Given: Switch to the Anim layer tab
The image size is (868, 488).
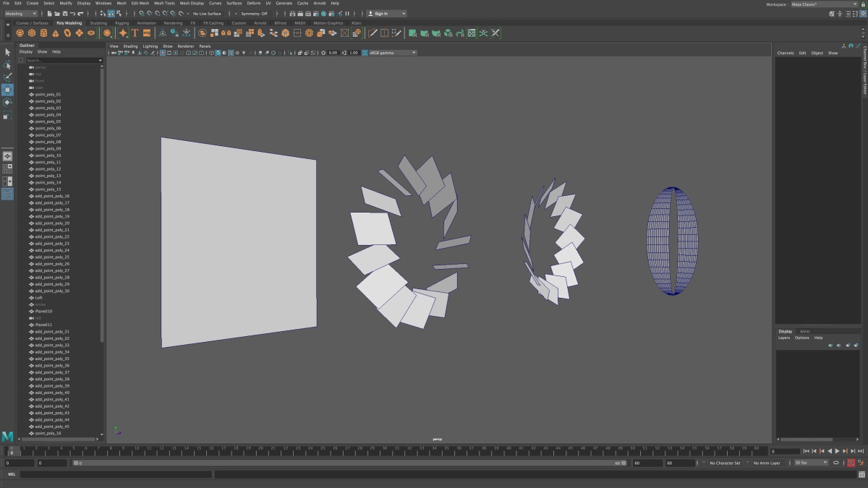Looking at the screenshot, I should point(804,331).
